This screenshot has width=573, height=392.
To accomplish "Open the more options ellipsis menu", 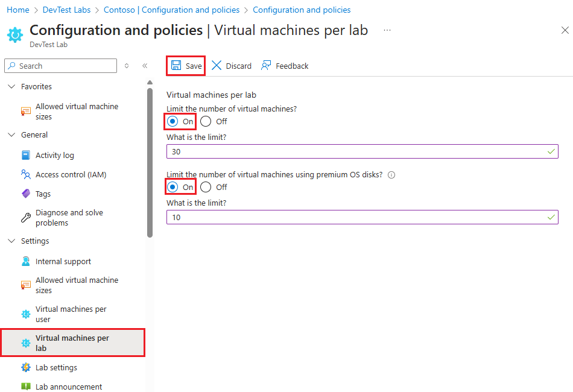I will point(387,30).
